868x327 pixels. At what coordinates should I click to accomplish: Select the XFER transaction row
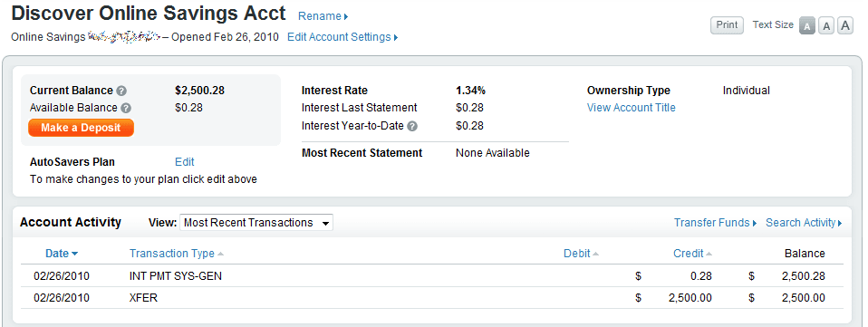(x=432, y=298)
